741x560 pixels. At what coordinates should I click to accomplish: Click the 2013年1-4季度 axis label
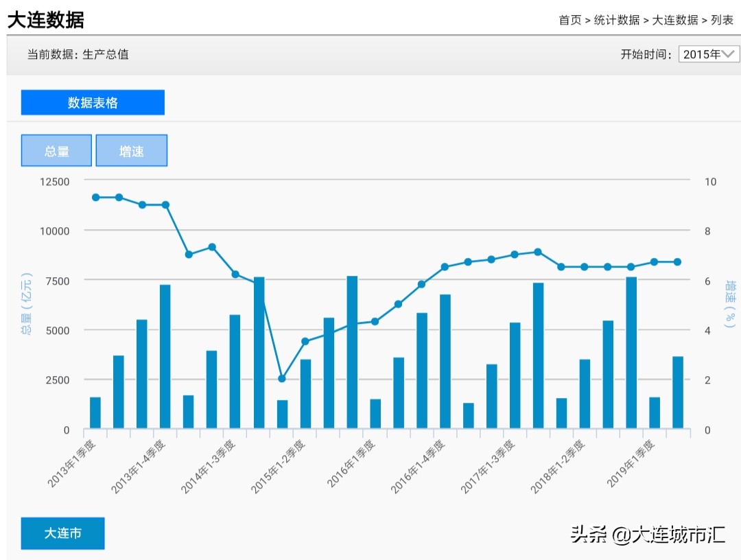point(138,467)
